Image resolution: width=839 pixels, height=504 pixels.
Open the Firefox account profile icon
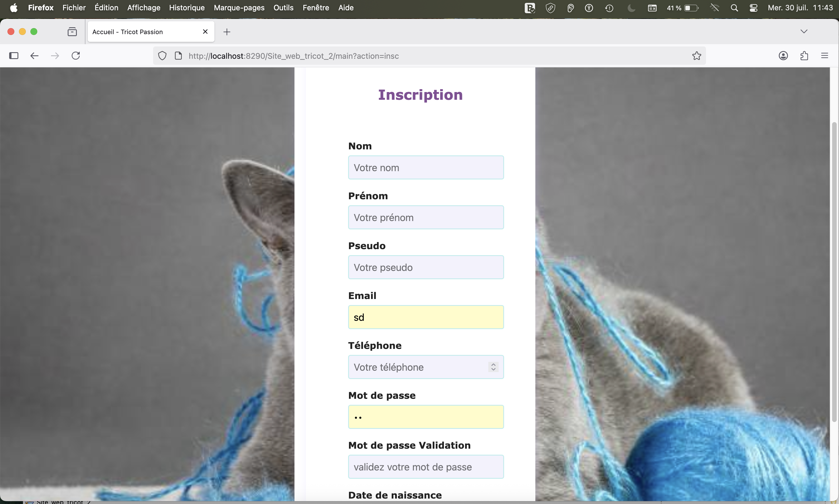pyautogui.click(x=784, y=56)
